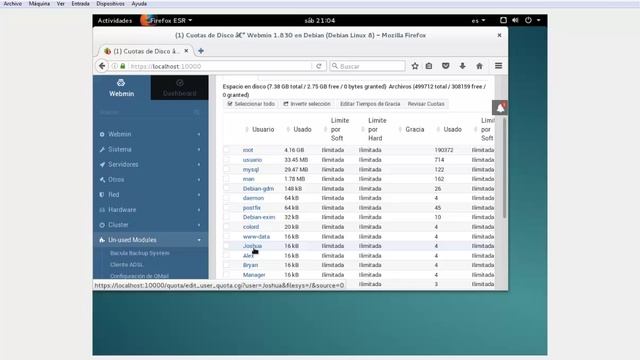640x360 pixels.
Task: Open the Joshua user quota link
Action: tap(252, 246)
